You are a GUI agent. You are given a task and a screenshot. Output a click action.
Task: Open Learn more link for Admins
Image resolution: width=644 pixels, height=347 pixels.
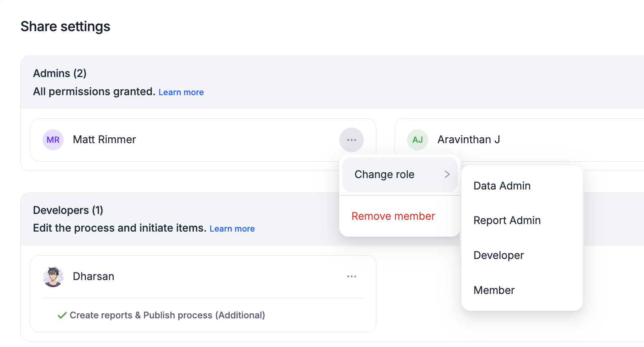pos(181,92)
